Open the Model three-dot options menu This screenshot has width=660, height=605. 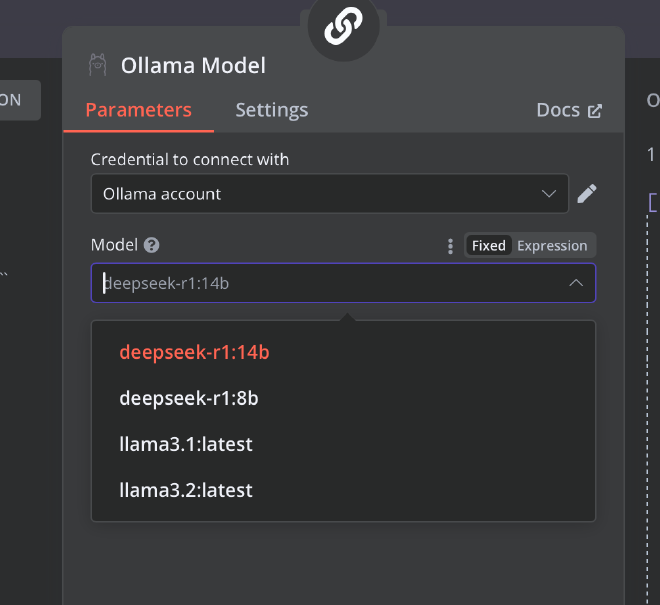(x=450, y=246)
